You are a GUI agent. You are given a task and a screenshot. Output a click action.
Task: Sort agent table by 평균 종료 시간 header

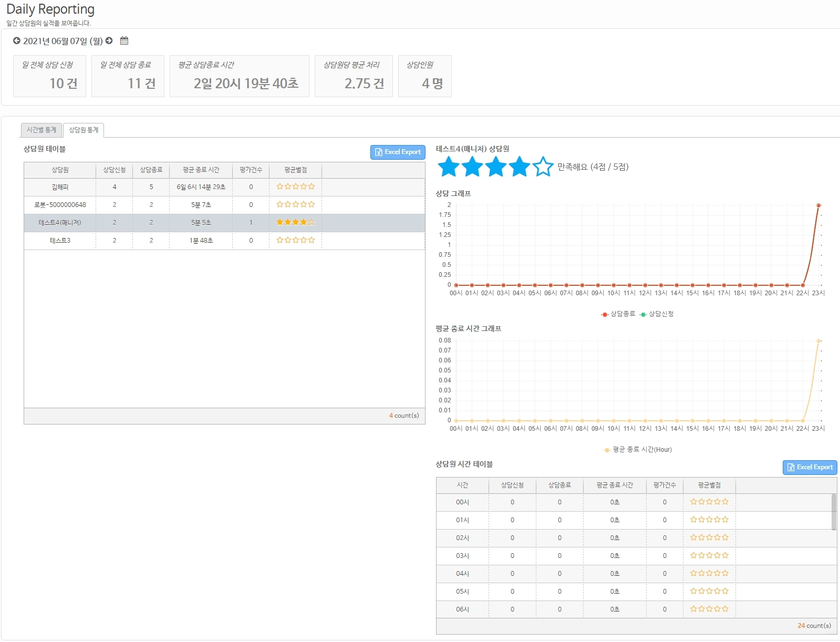[x=201, y=170]
